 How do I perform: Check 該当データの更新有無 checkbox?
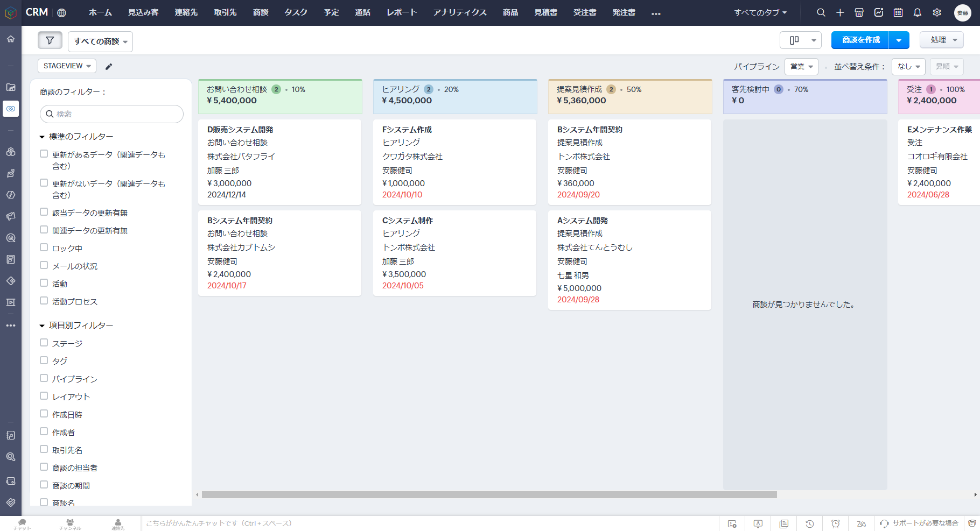(44, 212)
